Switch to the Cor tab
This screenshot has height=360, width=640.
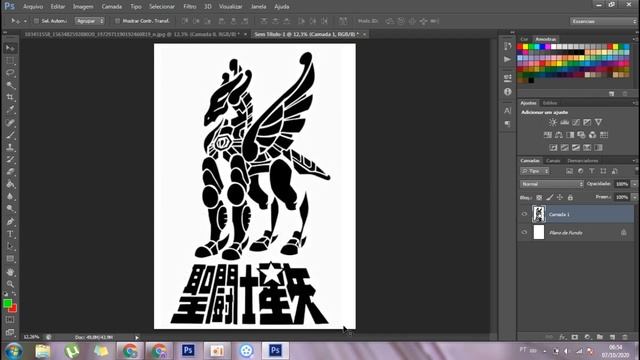click(x=524, y=39)
